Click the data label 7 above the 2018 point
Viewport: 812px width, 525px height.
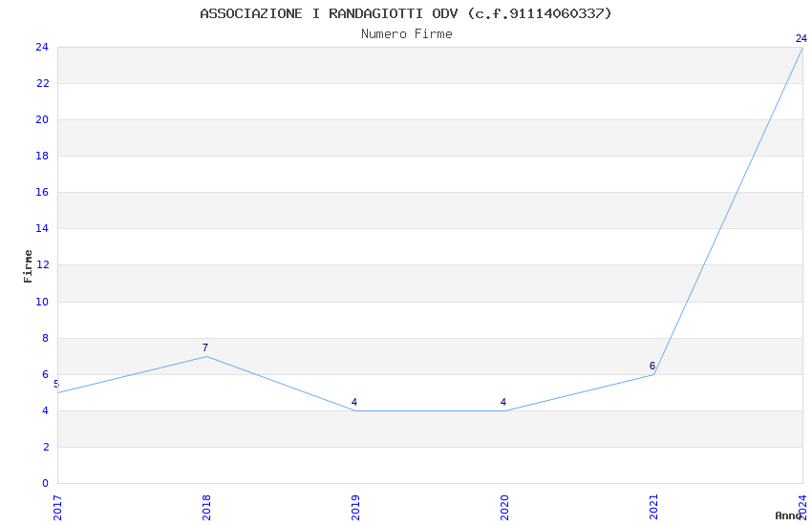[205, 347]
